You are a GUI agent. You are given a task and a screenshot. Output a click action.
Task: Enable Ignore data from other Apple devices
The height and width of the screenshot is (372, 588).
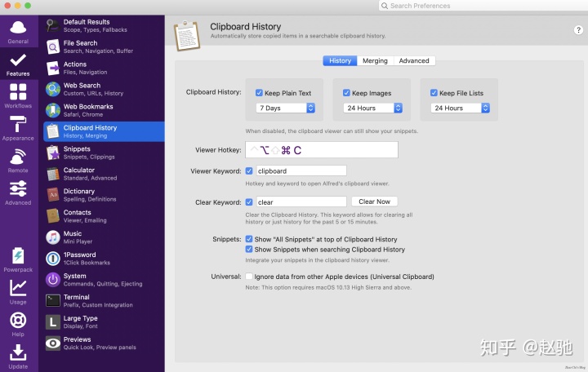248,277
